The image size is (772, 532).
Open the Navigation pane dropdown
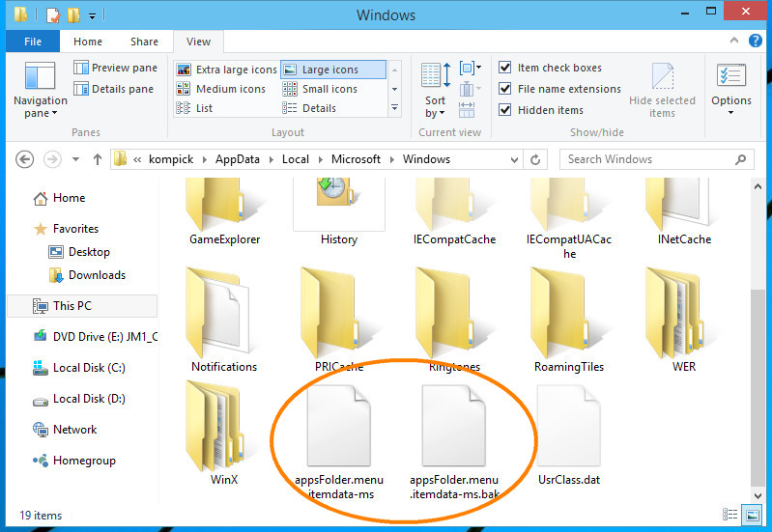(41, 91)
